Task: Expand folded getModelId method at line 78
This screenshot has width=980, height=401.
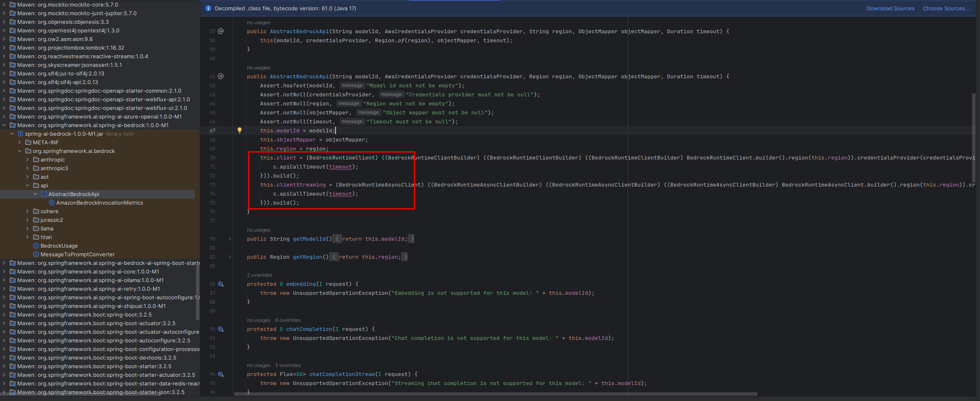Action: 230,239
